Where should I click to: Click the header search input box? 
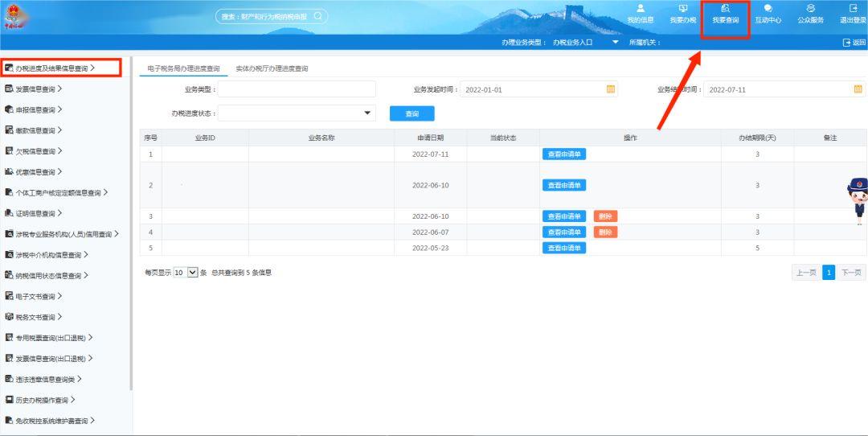click(272, 16)
